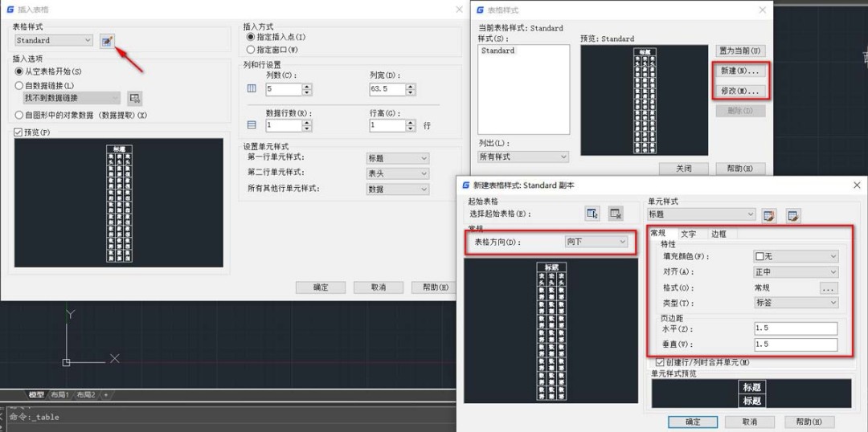The height and width of the screenshot is (432, 868).
Task: Switch to the 文字 tab
Action: point(688,234)
